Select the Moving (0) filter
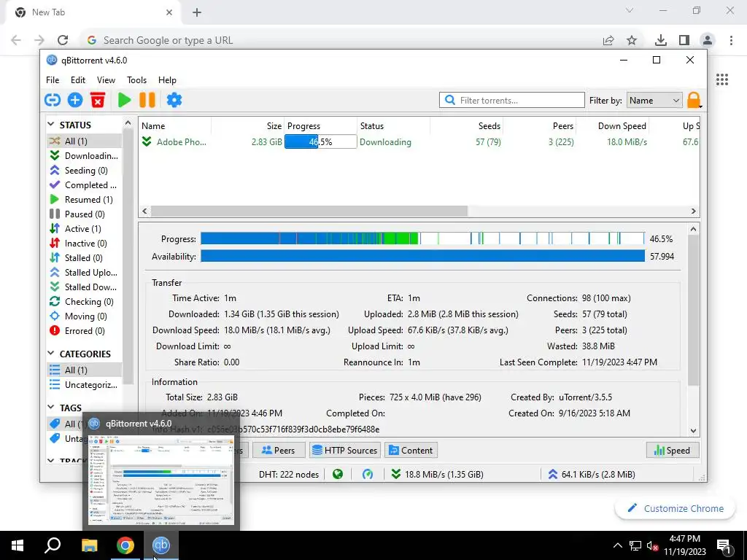 pyautogui.click(x=85, y=316)
